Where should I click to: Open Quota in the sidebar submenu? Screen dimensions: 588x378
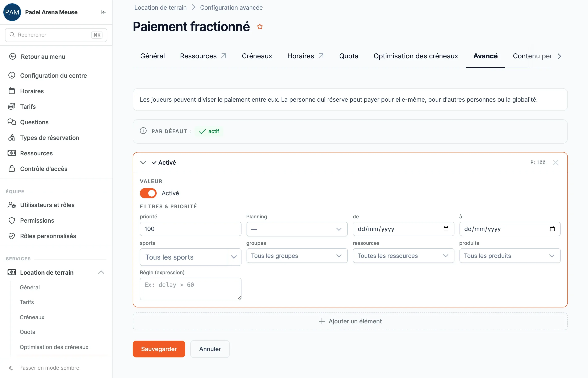(28, 332)
